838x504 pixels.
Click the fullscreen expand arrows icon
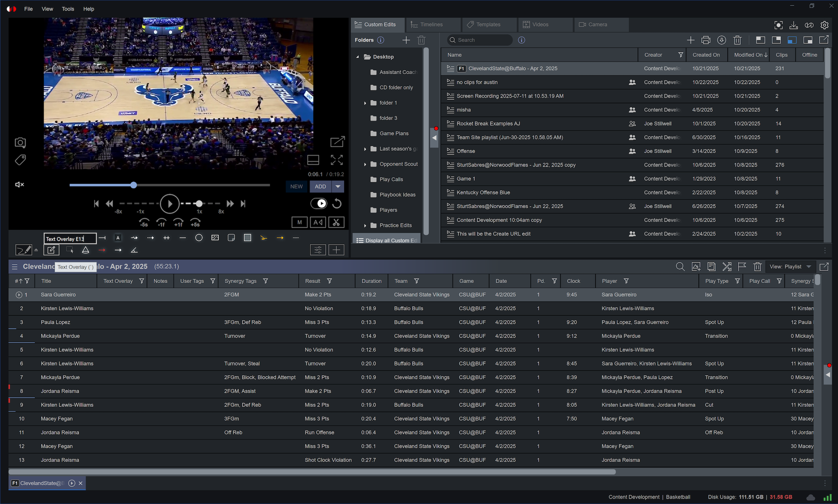(x=337, y=160)
